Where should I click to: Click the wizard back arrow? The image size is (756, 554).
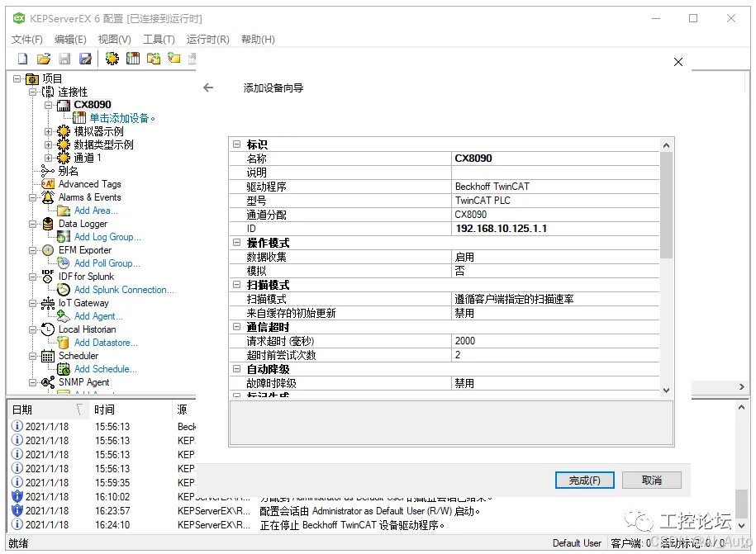(208, 88)
